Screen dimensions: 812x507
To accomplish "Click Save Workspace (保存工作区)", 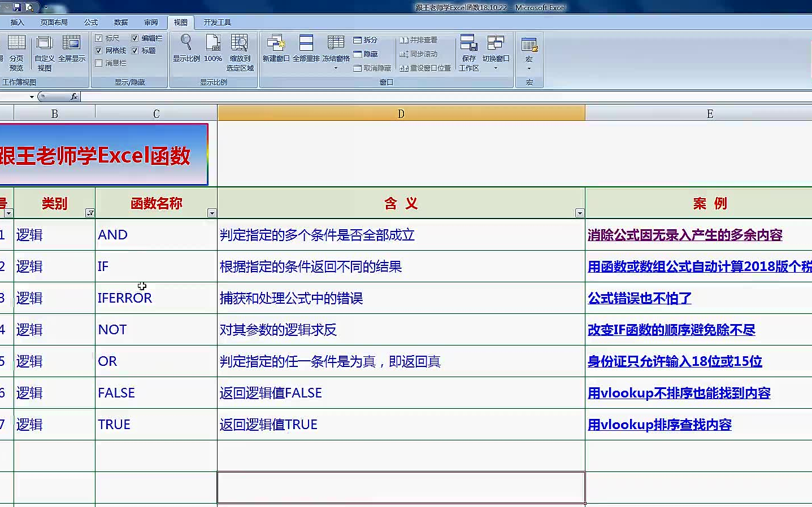I will pos(469,53).
